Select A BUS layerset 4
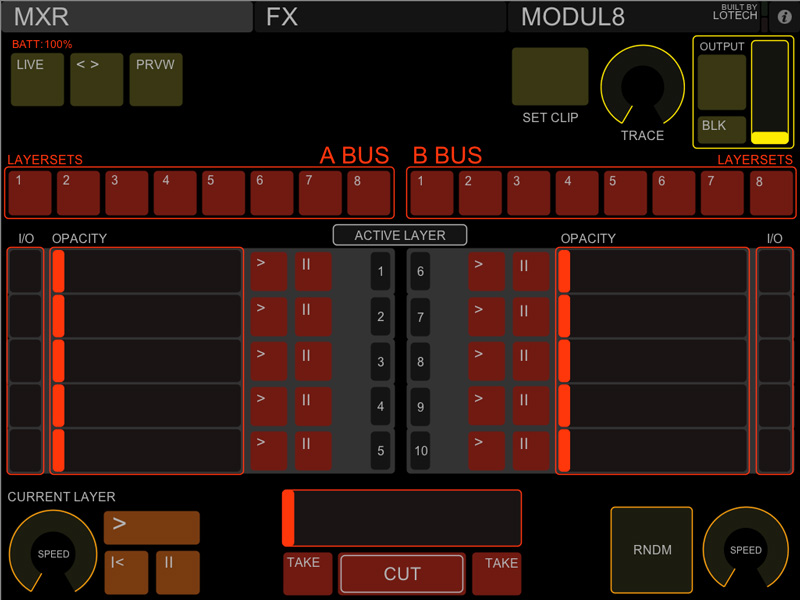This screenshot has height=600, width=800. point(175,193)
